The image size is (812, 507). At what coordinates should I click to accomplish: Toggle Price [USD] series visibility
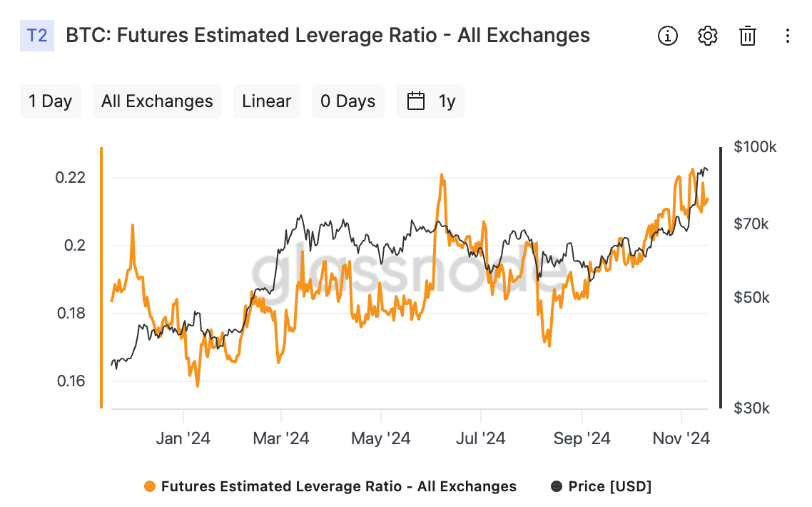pos(609,486)
